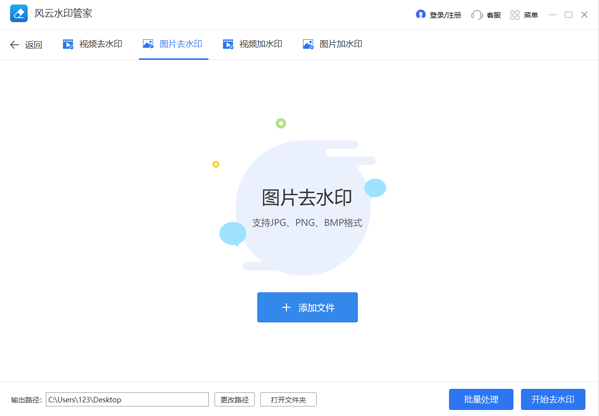This screenshot has height=416, width=599.
Task: Click the back arrow icon beside 返回
Action: click(15, 45)
